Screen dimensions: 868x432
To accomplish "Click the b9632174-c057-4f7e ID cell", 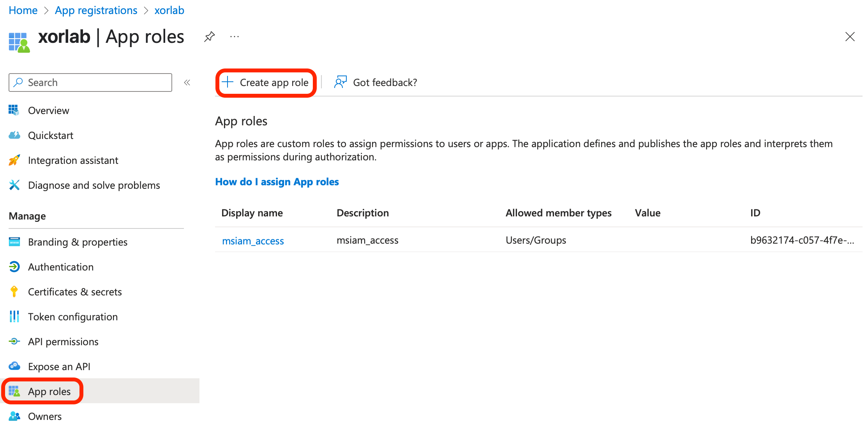I will click(x=802, y=240).
